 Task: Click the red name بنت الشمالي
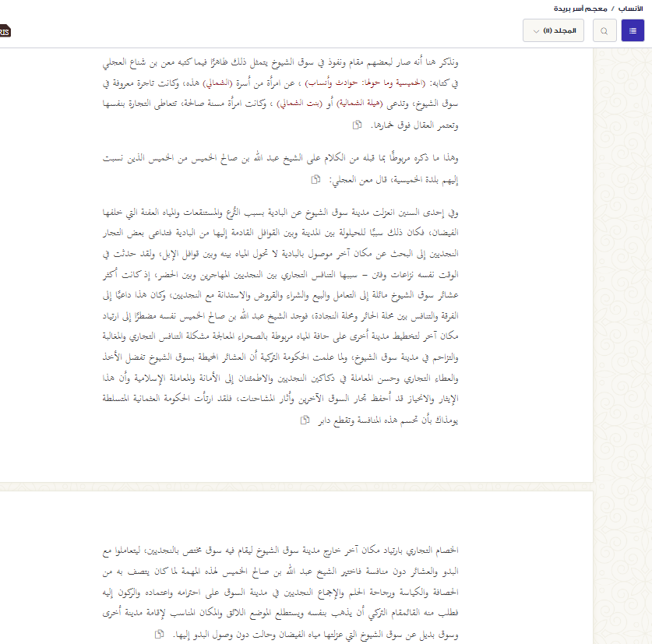point(299,104)
